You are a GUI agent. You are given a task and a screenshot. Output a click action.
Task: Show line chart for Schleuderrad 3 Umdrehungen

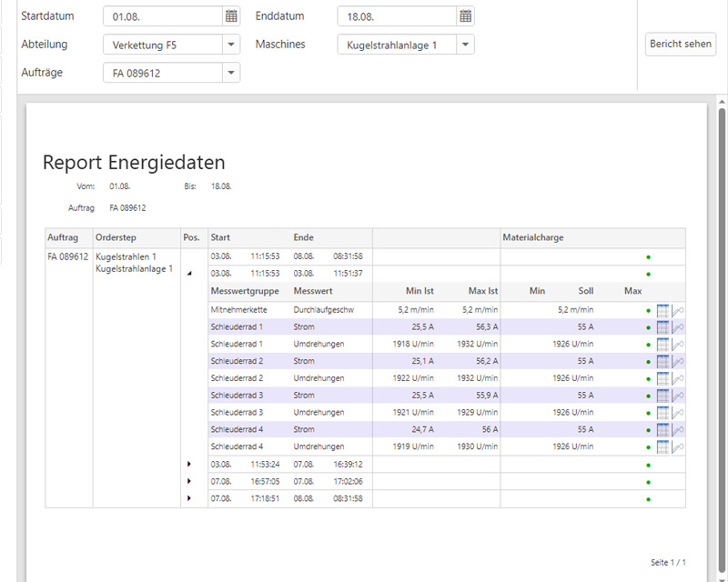tap(678, 413)
